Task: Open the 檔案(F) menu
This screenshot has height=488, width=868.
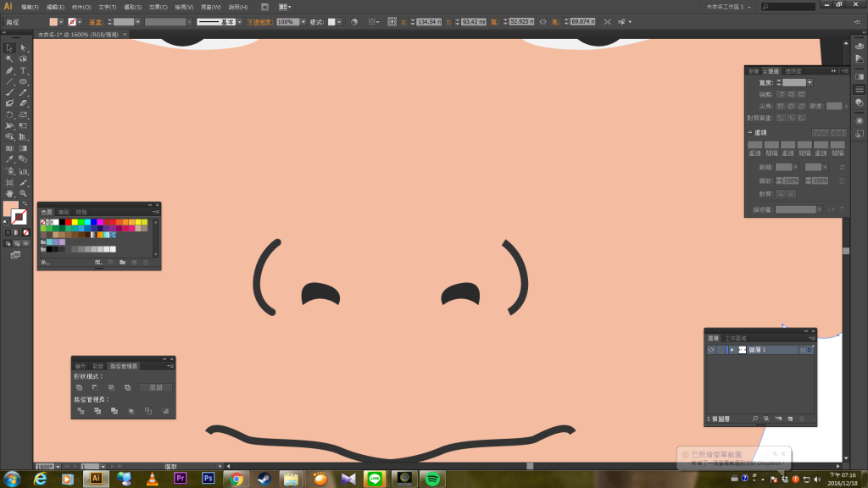Action: coord(30,7)
